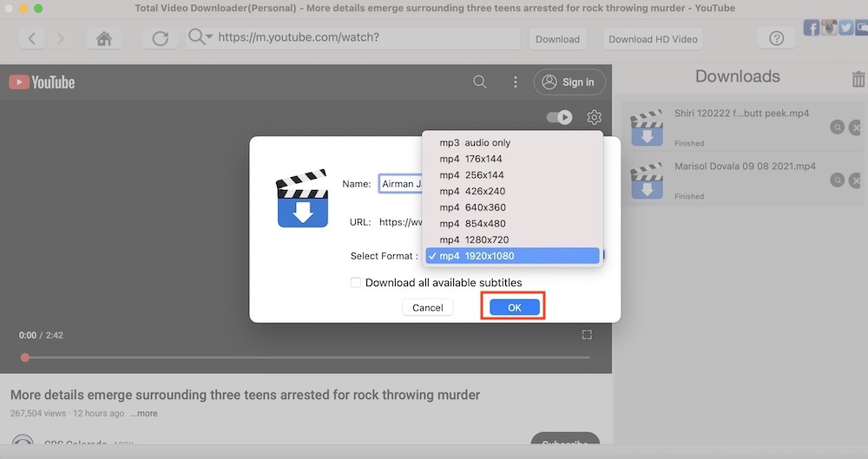Click the Name field in the dialog
868x459 pixels.
(x=401, y=184)
